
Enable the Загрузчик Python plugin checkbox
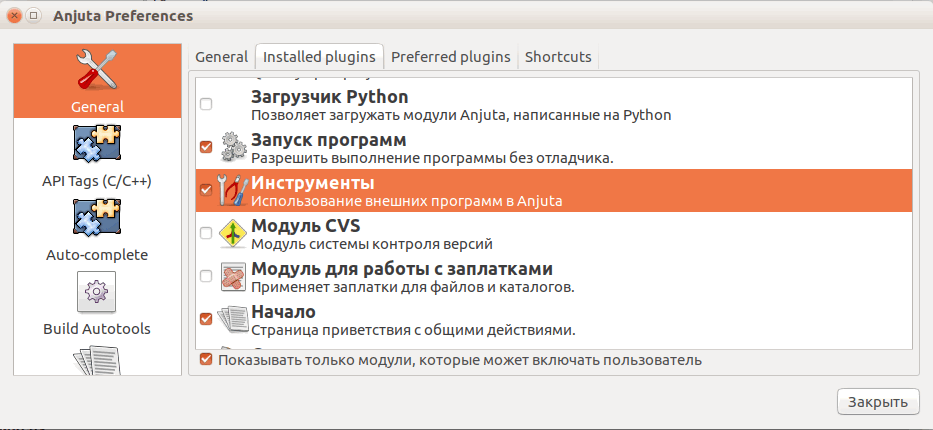click(206, 104)
